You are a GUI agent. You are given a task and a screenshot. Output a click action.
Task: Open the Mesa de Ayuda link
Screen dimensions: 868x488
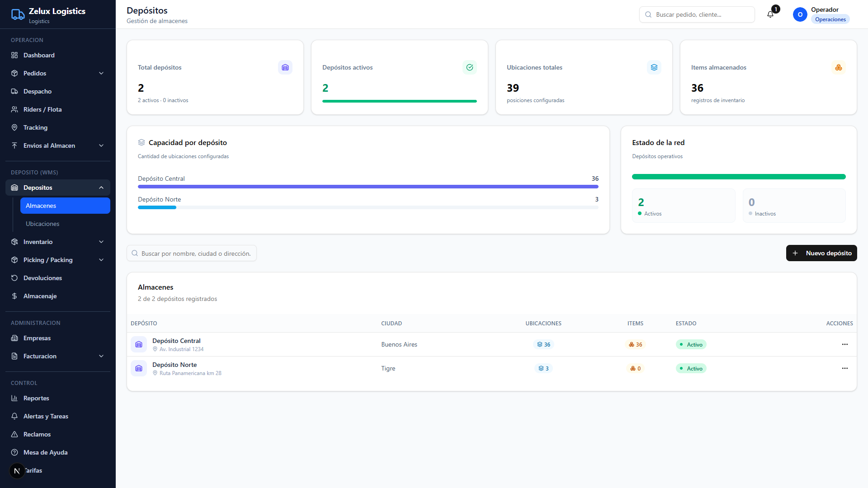[58, 452]
